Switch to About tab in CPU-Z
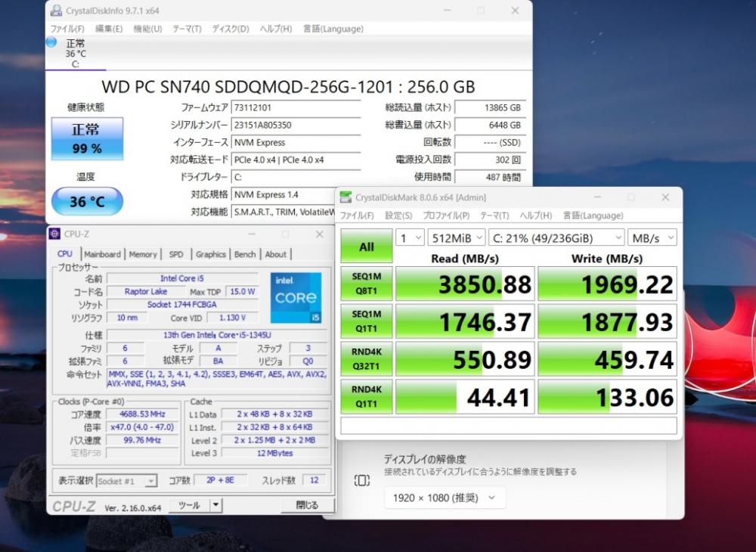 pyautogui.click(x=276, y=254)
